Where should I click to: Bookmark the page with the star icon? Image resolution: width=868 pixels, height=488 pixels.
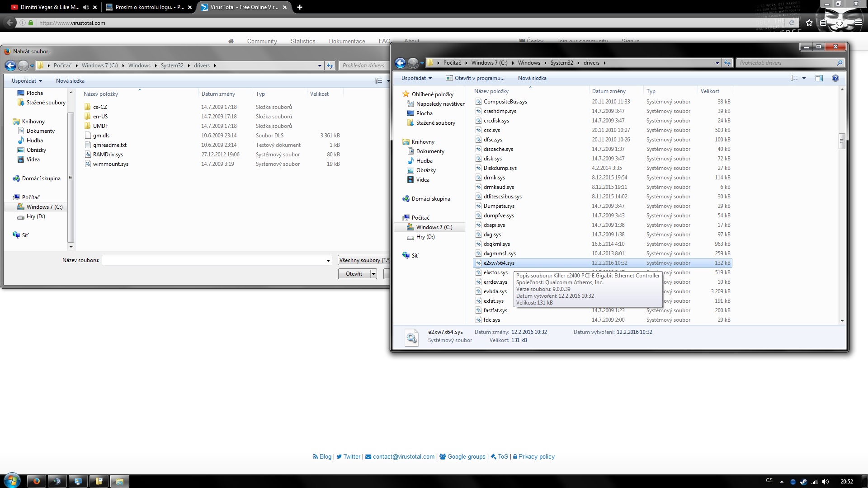(809, 23)
